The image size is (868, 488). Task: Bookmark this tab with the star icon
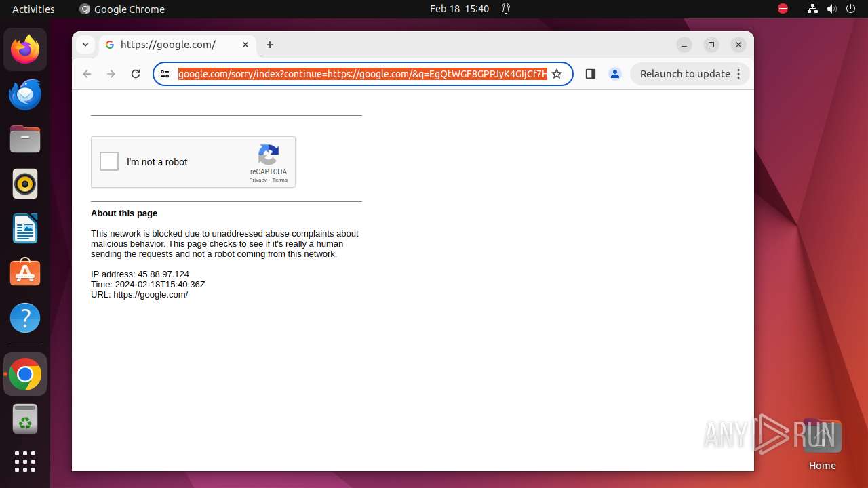pos(557,74)
